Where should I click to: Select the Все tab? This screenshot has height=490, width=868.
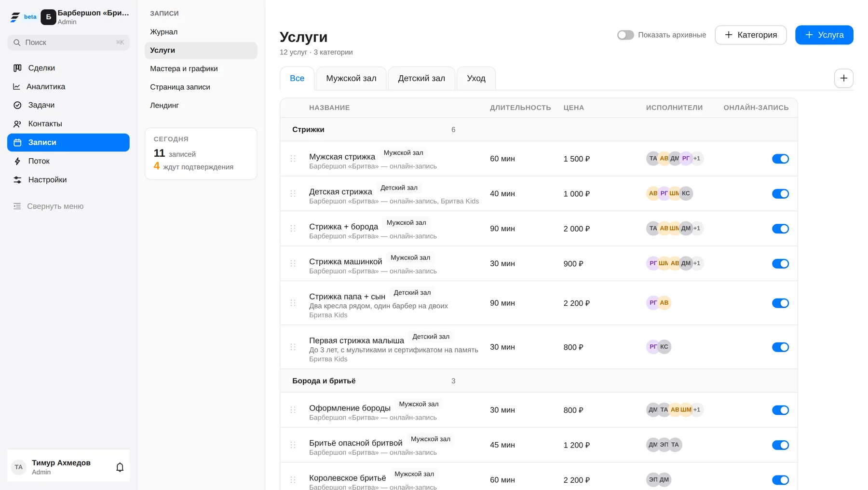click(297, 78)
